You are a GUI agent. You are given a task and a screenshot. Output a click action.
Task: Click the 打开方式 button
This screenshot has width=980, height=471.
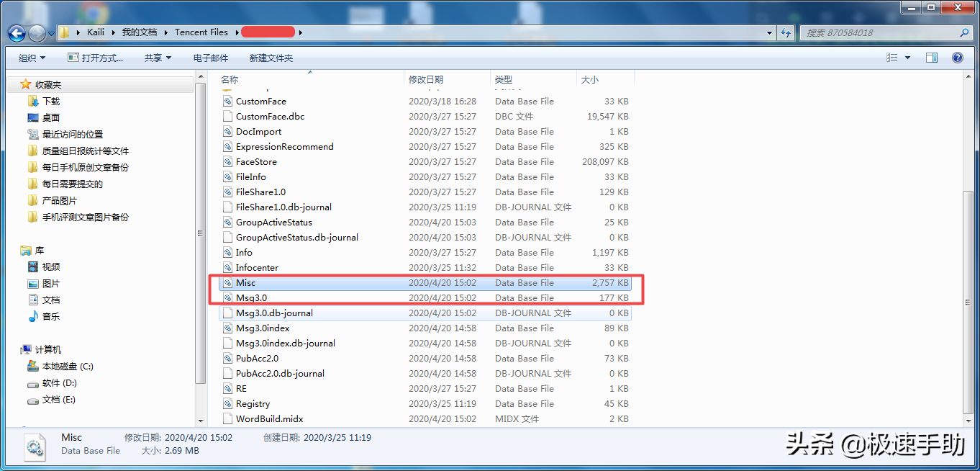[96, 58]
